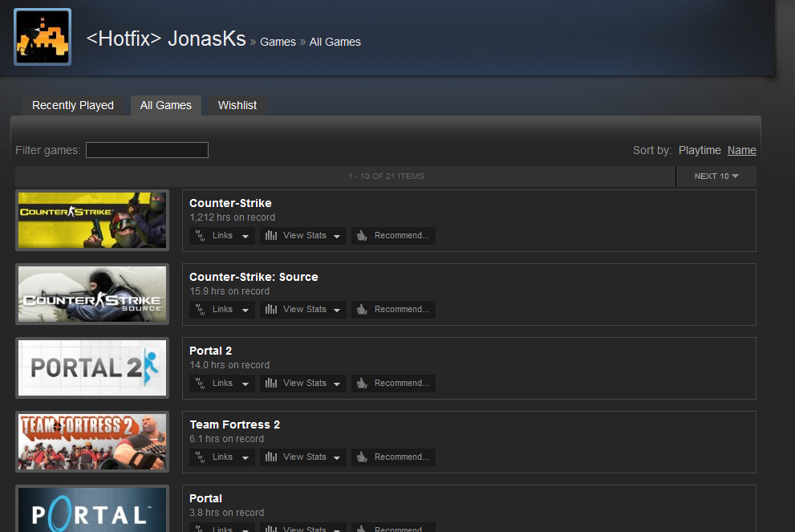
Task: Open All Games breadcrumb link in header
Action: [x=335, y=42]
